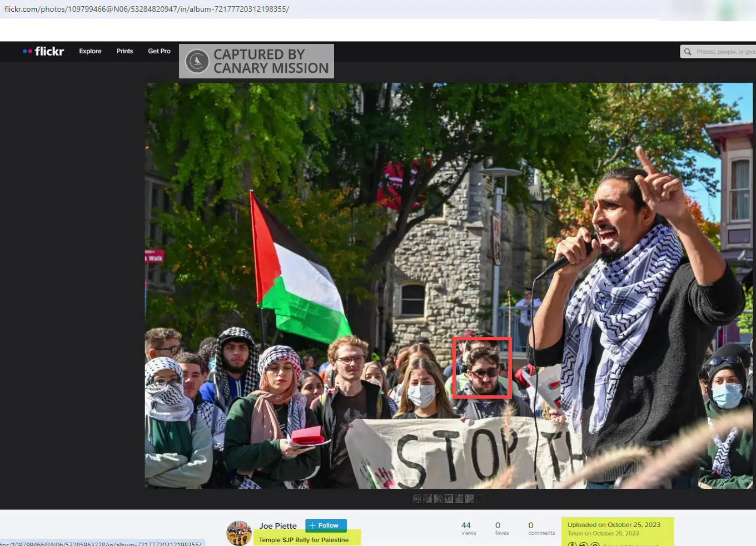Click the Get Pro link

coord(159,51)
